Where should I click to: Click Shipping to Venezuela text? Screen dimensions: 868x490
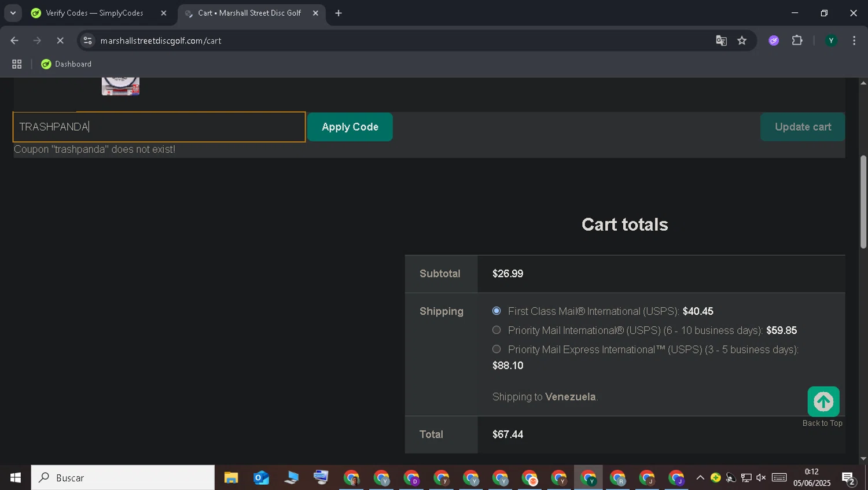pos(545,397)
